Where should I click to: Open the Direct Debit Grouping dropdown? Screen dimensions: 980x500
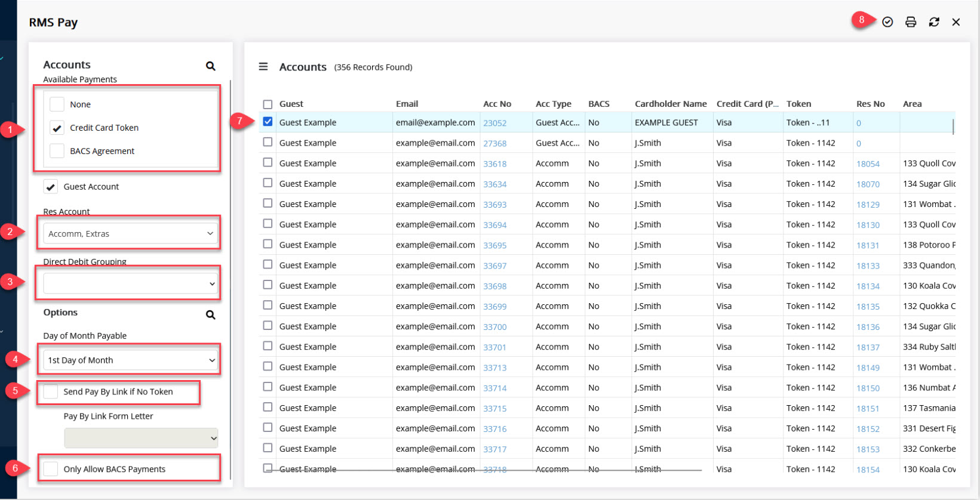(x=130, y=283)
